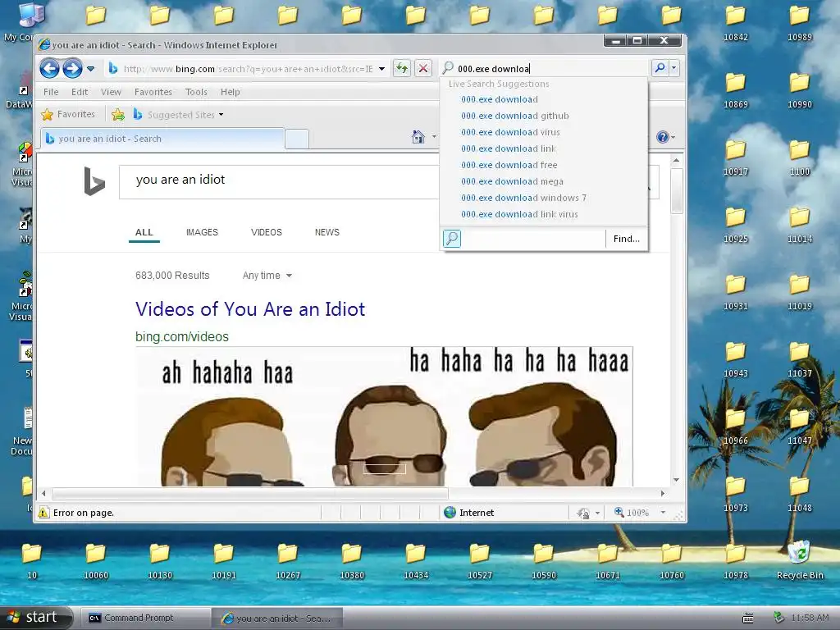This screenshot has width=840, height=630.
Task: Click the Internet Explorer Back arrow button
Action: tap(49, 68)
